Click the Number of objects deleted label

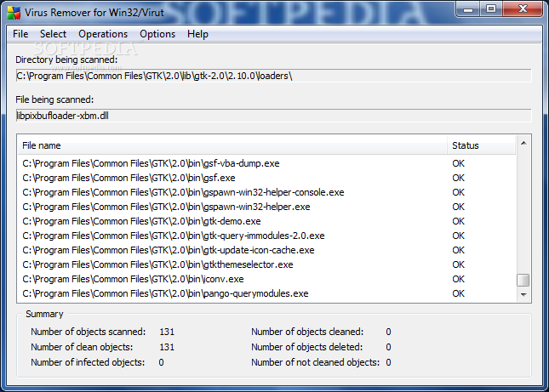(307, 347)
